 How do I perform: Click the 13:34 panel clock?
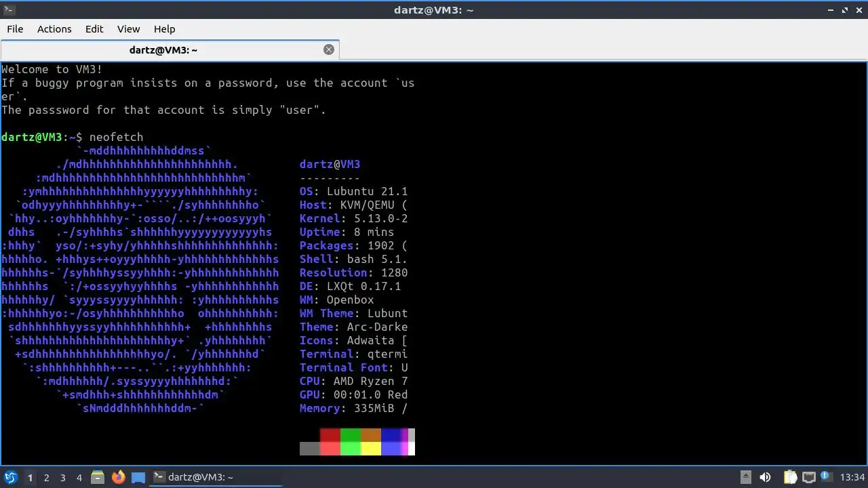pos(852,477)
